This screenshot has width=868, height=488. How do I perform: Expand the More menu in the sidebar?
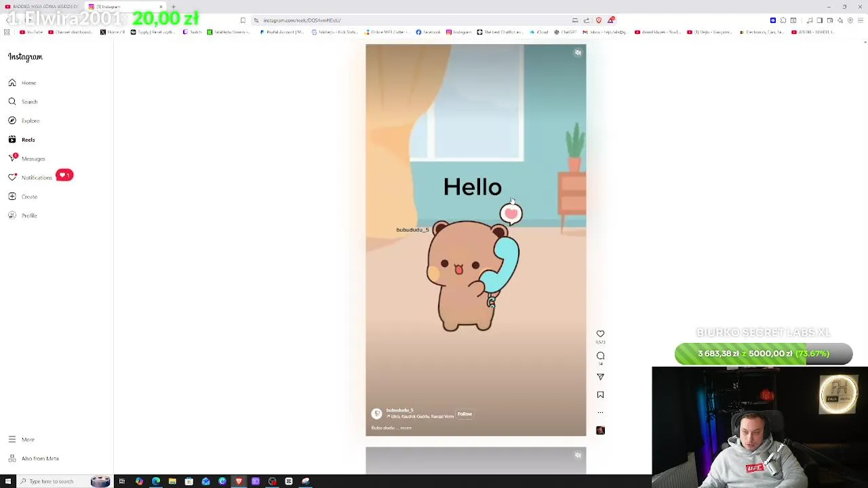22,439
